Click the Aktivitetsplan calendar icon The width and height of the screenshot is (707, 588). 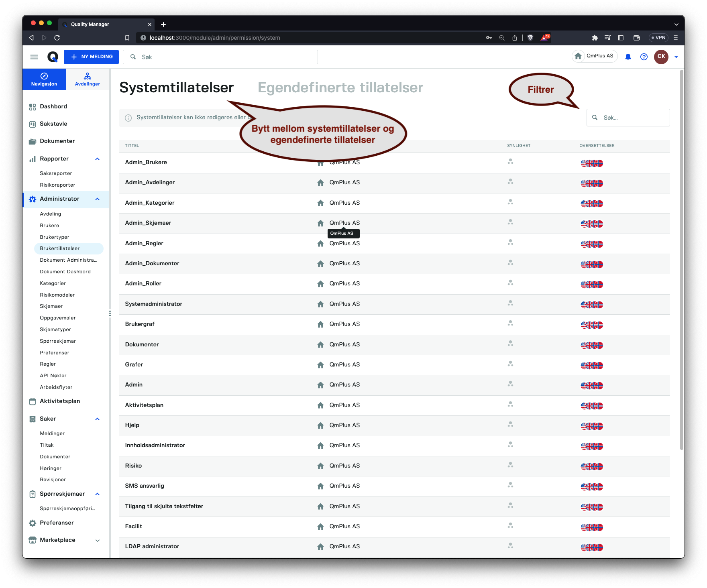[x=33, y=401]
